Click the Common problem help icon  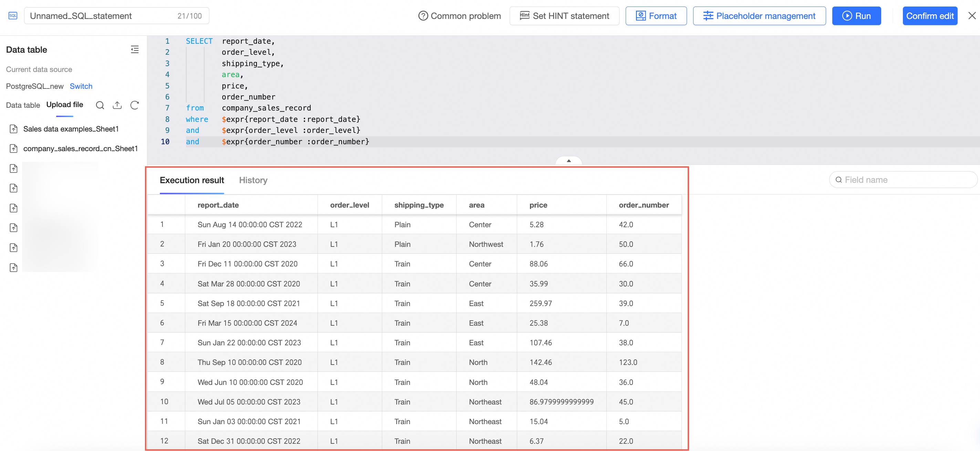click(423, 16)
